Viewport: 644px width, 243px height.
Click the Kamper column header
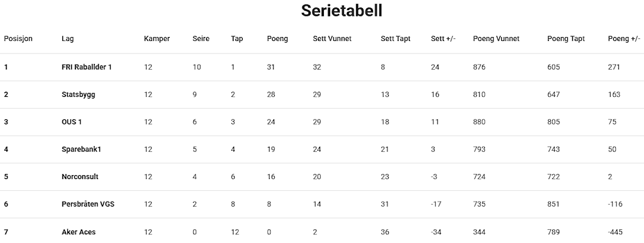pos(157,38)
